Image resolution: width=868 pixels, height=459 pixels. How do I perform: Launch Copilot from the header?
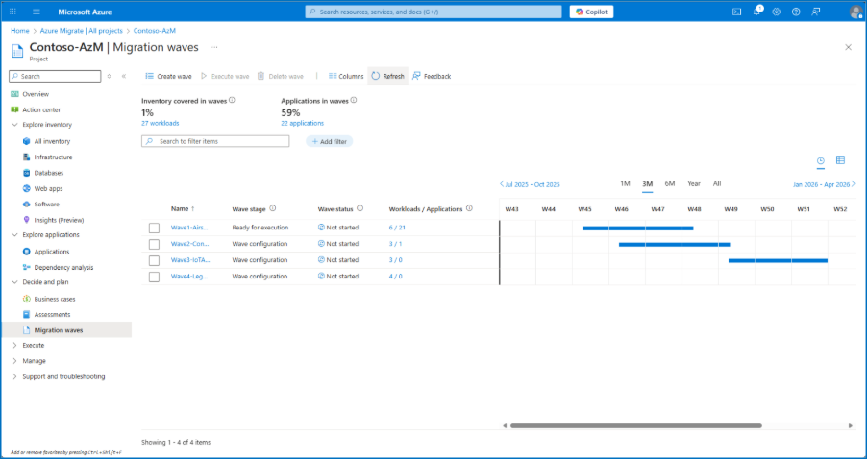pos(591,12)
